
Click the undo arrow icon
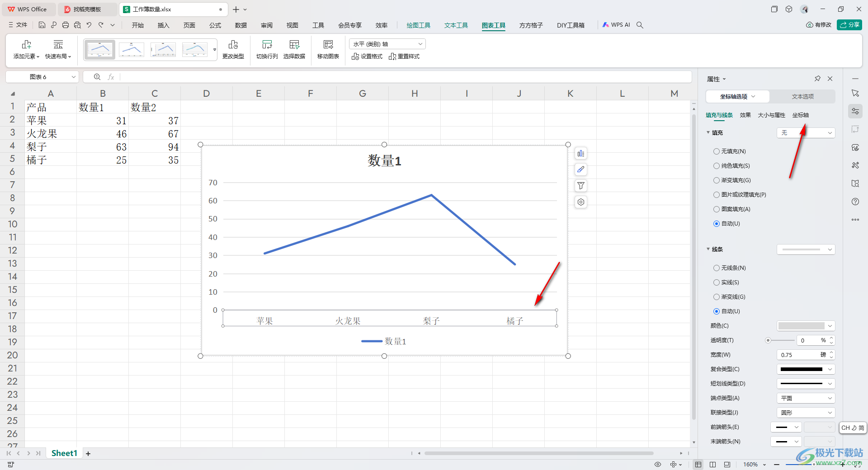pos(89,25)
